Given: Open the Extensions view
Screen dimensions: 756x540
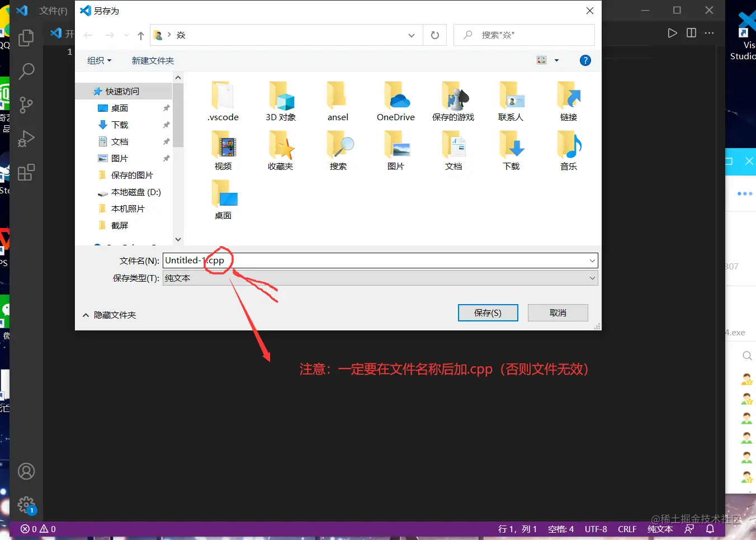Looking at the screenshot, I should click(26, 172).
